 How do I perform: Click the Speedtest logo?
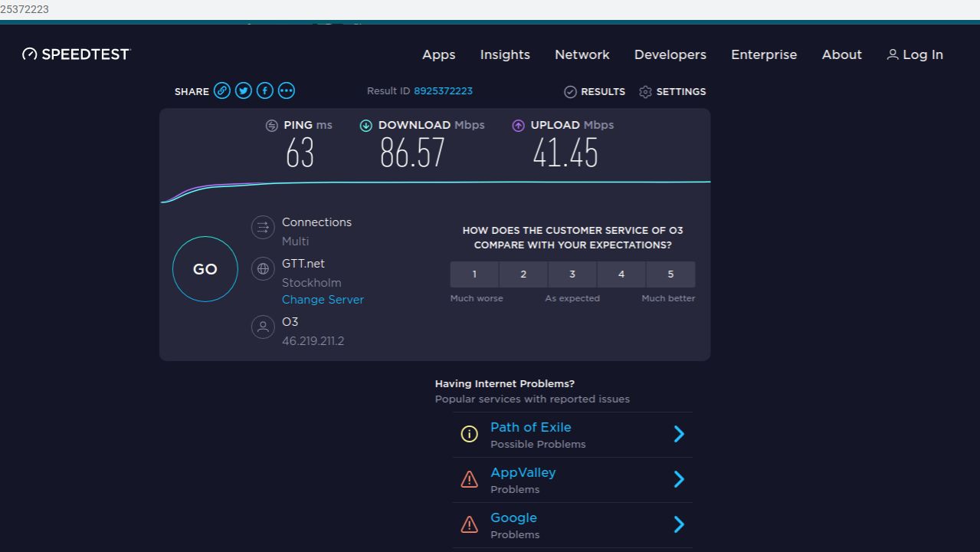[77, 54]
